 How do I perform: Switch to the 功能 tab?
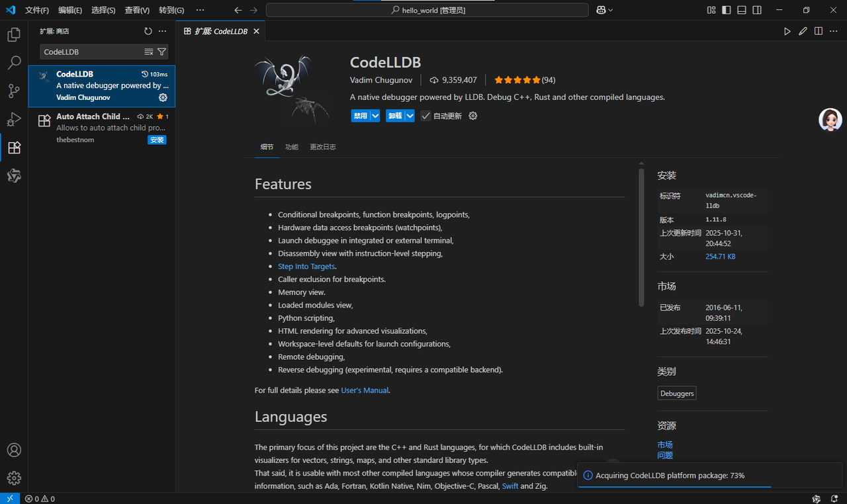(x=292, y=147)
